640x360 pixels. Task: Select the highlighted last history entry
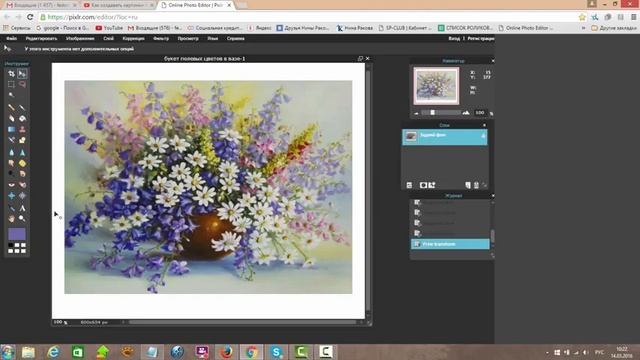[x=450, y=244]
